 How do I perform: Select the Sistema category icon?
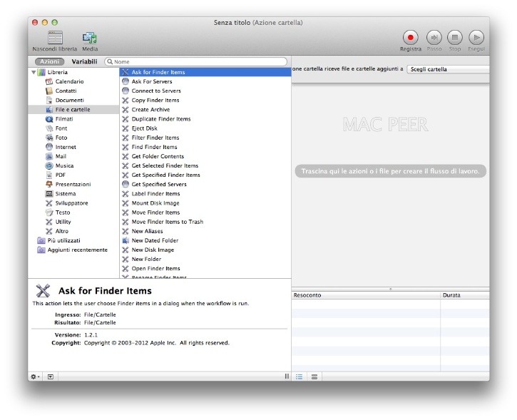(49, 194)
